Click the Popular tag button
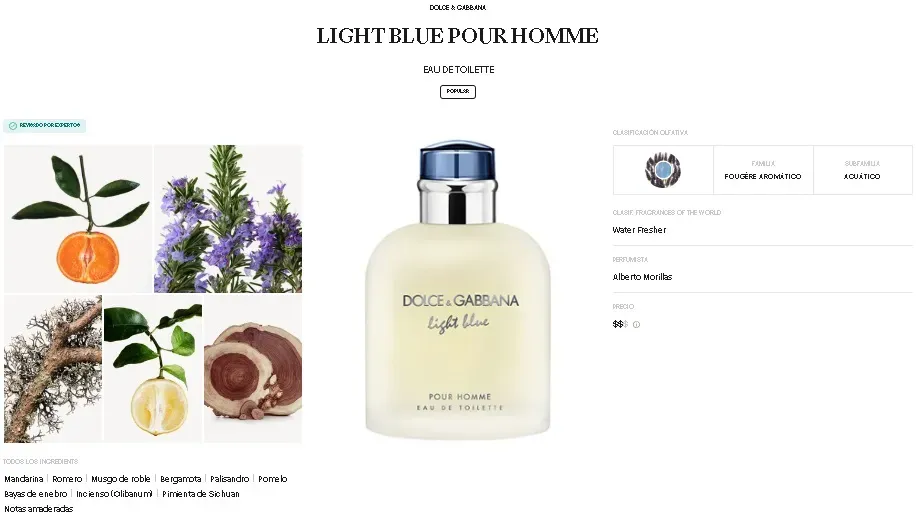Image resolution: width=916 pixels, height=527 pixels. pos(458,92)
